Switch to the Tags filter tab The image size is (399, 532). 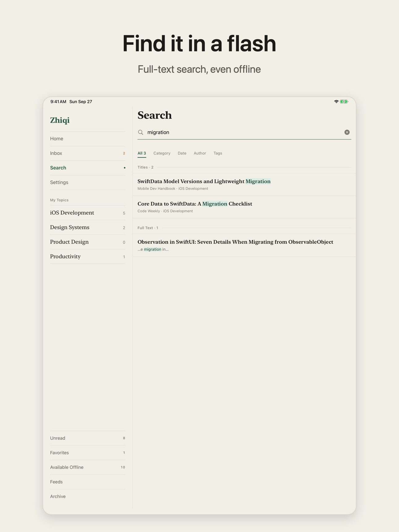tap(218, 153)
